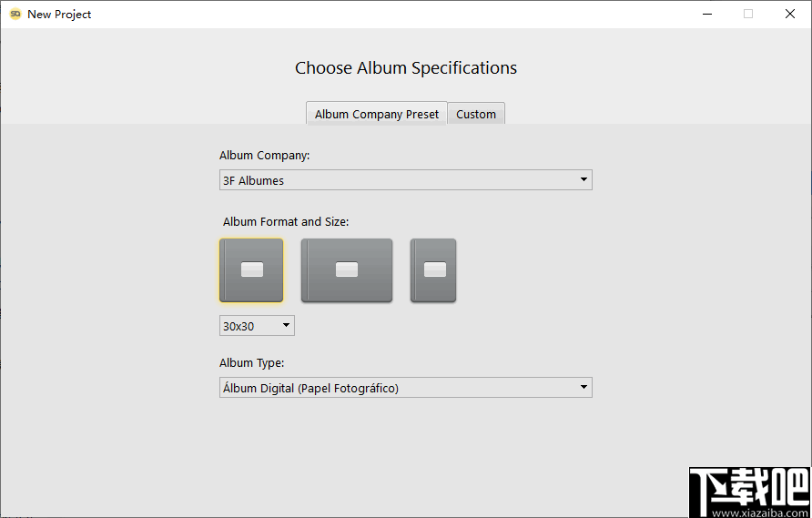Image resolution: width=812 pixels, height=518 pixels.
Task: Click the Álbum Digital (Papel Fotográfico) text
Action: click(310, 389)
